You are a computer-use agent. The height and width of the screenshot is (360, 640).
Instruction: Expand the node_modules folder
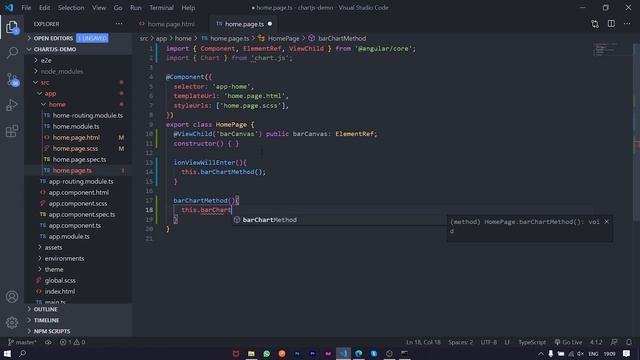[x=62, y=71]
